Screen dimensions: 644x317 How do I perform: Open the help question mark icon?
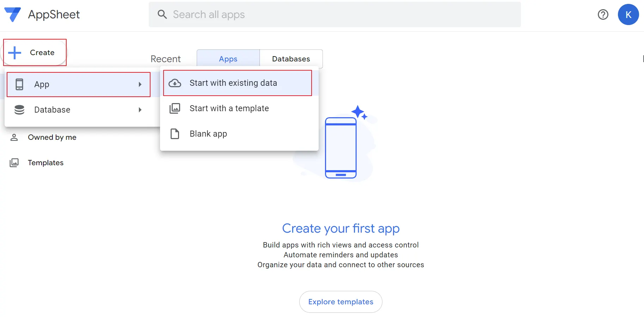tap(603, 14)
